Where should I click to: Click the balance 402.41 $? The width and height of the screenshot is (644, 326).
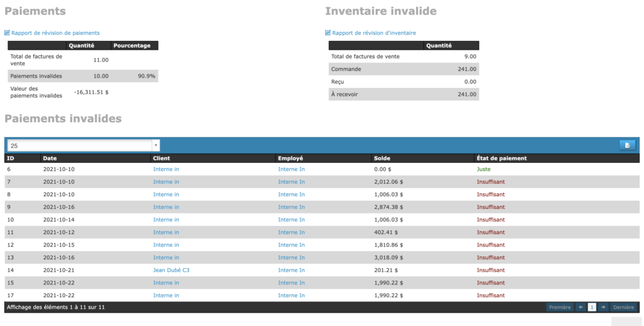pyautogui.click(x=386, y=232)
